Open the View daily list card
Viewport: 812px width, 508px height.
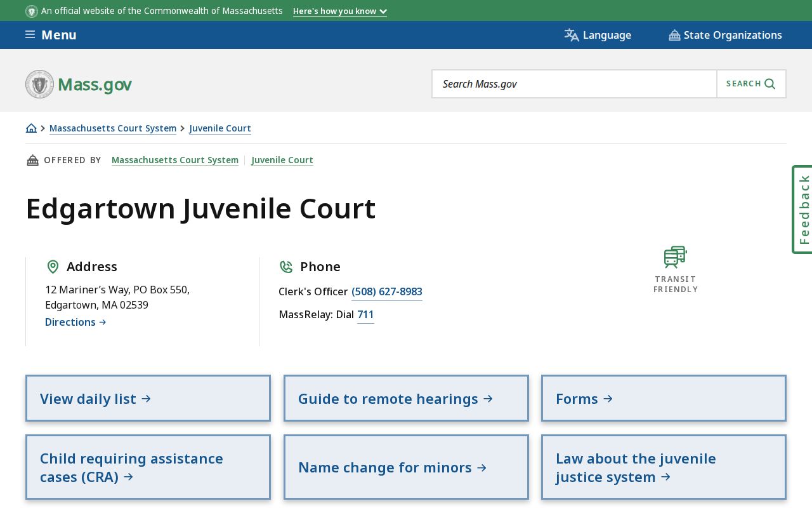coord(148,398)
